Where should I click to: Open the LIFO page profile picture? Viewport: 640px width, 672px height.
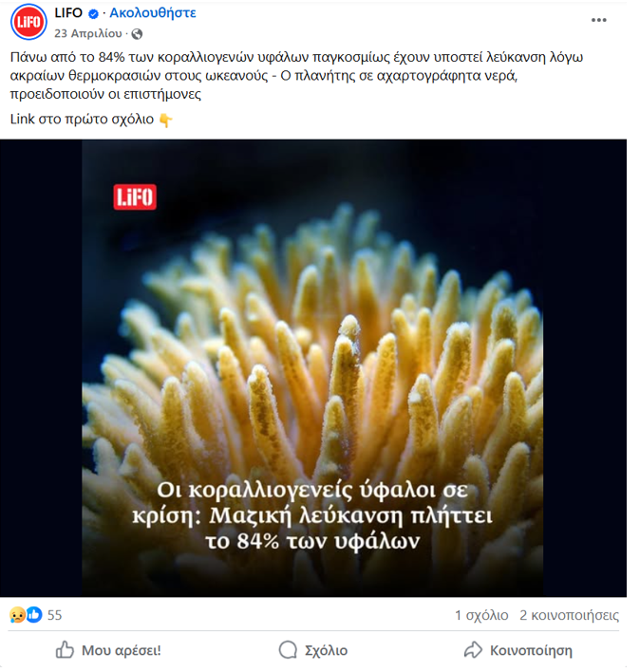pyautogui.click(x=28, y=22)
